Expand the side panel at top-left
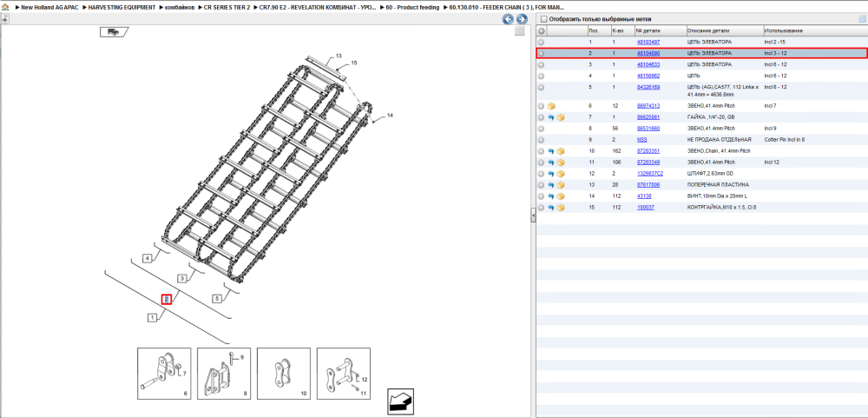Screen dimensions: 868x418 coord(4,19)
